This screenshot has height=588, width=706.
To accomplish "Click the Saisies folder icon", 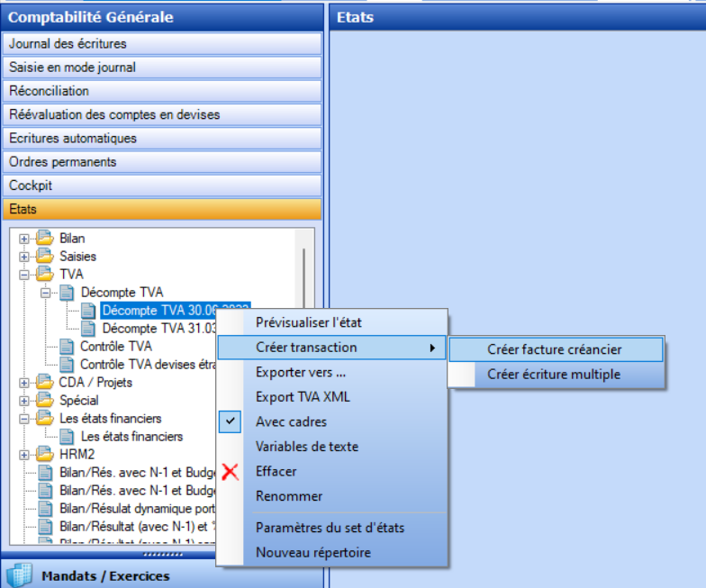I will [45, 257].
